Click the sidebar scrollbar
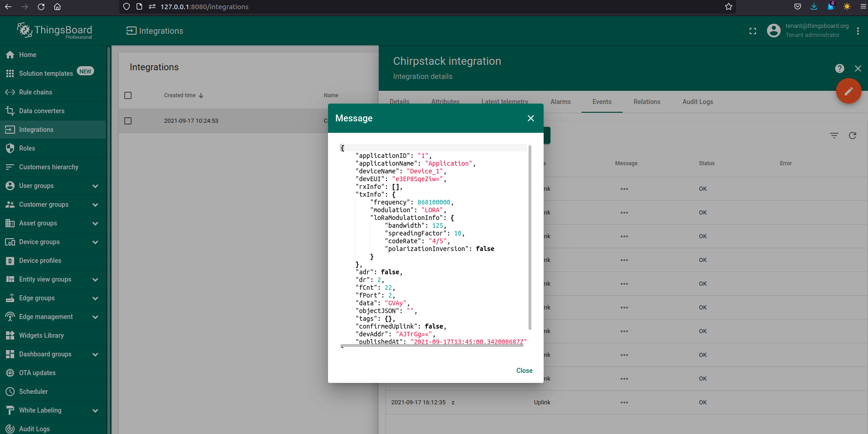The height and width of the screenshot is (434, 868). [109, 240]
